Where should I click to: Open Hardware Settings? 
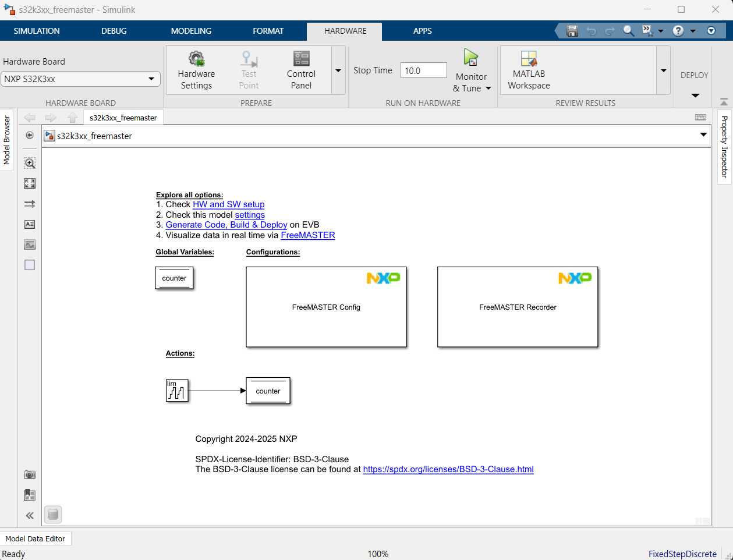[x=196, y=70]
